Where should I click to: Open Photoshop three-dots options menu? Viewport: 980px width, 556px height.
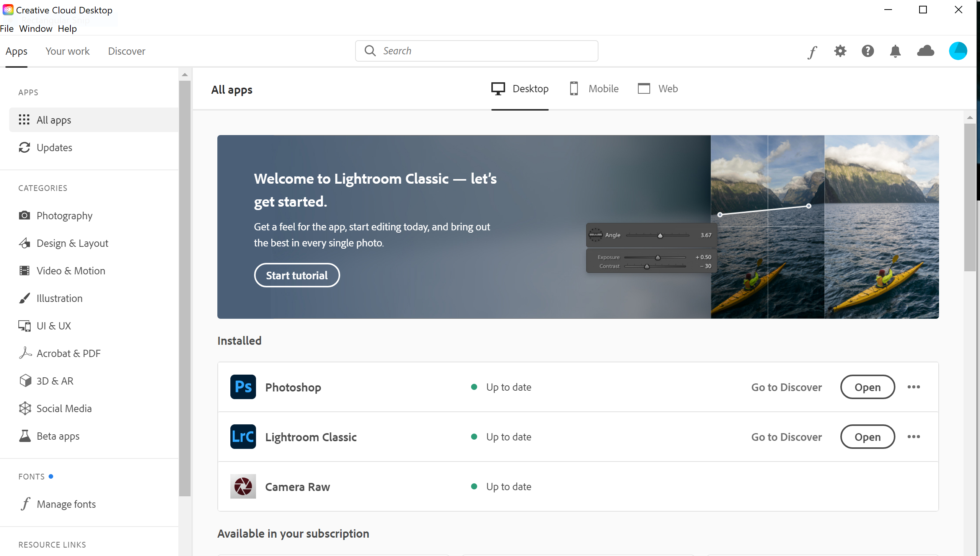pyautogui.click(x=913, y=387)
